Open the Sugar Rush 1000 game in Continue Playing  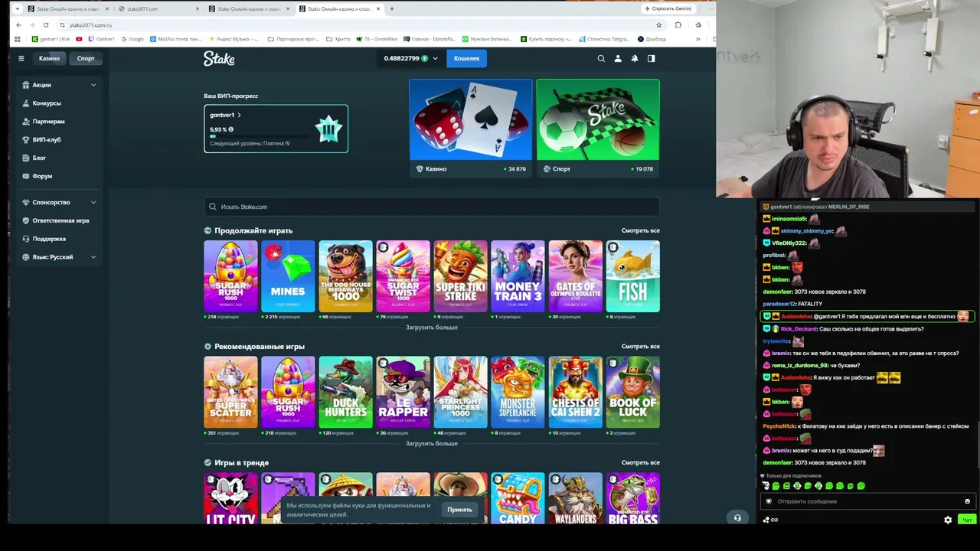coord(230,276)
